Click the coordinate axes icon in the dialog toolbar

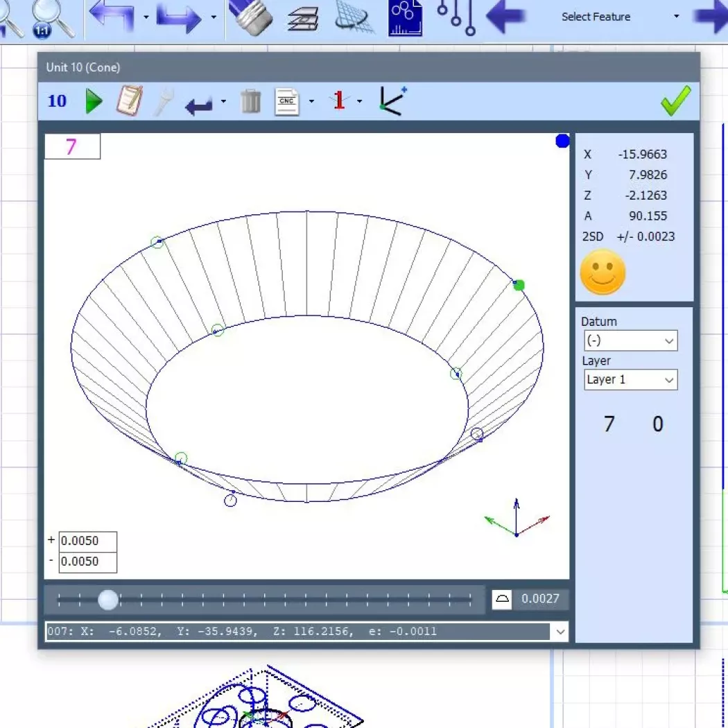(x=392, y=101)
